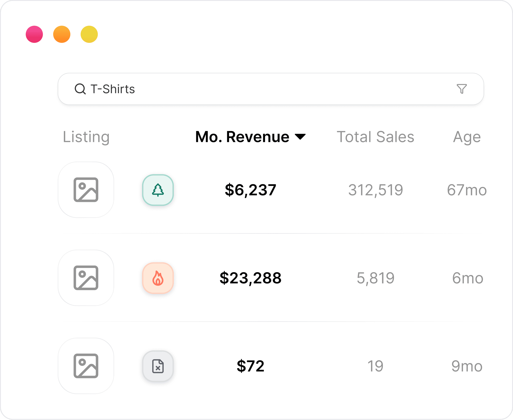Image resolution: width=513 pixels, height=420 pixels.
Task: Select the 67mo age cell
Action: tap(467, 190)
